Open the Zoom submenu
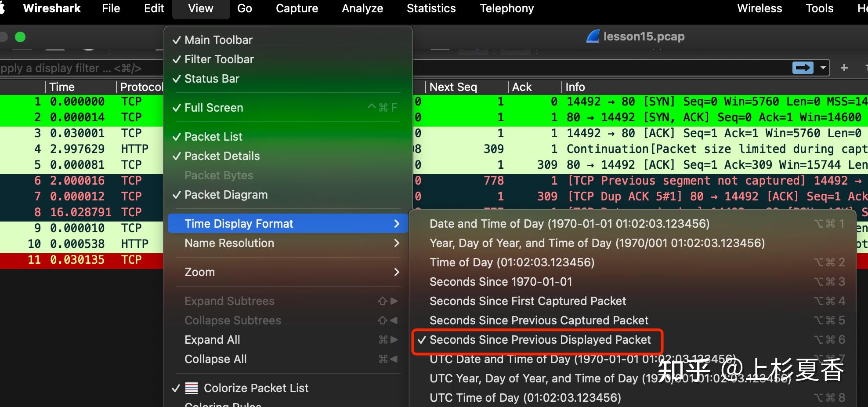 point(200,272)
